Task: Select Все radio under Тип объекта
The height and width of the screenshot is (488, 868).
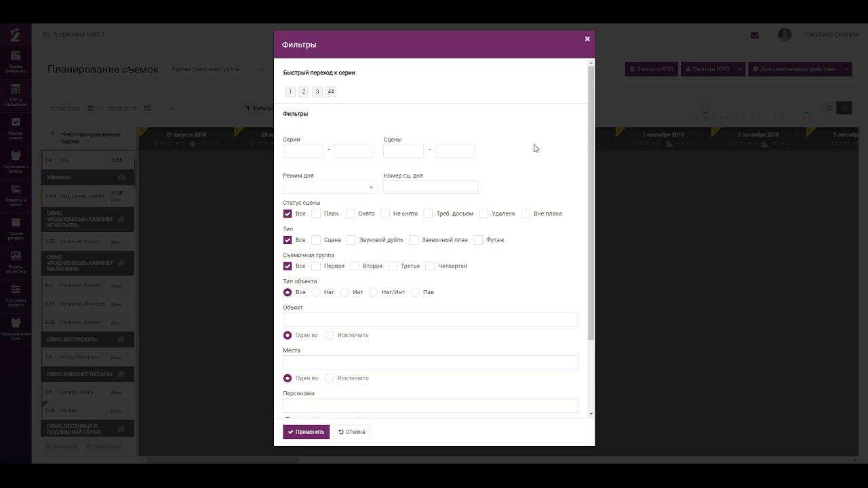Action: [x=288, y=292]
